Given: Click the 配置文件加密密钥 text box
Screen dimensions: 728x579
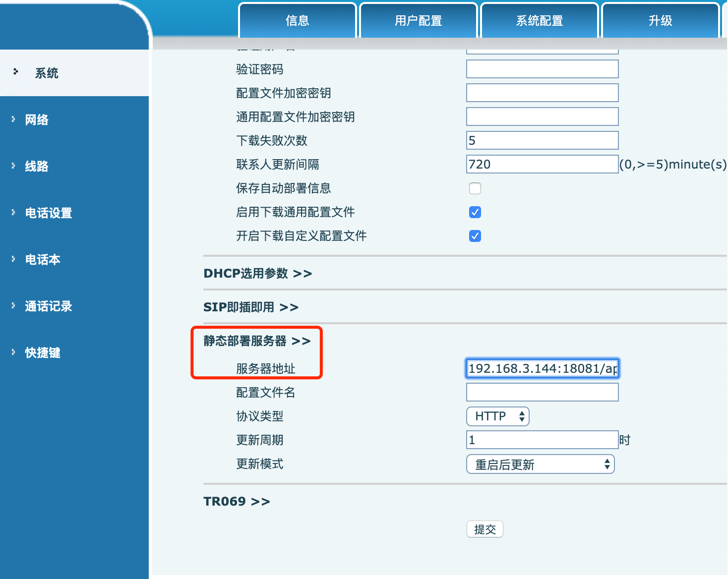Looking at the screenshot, I should (x=543, y=93).
